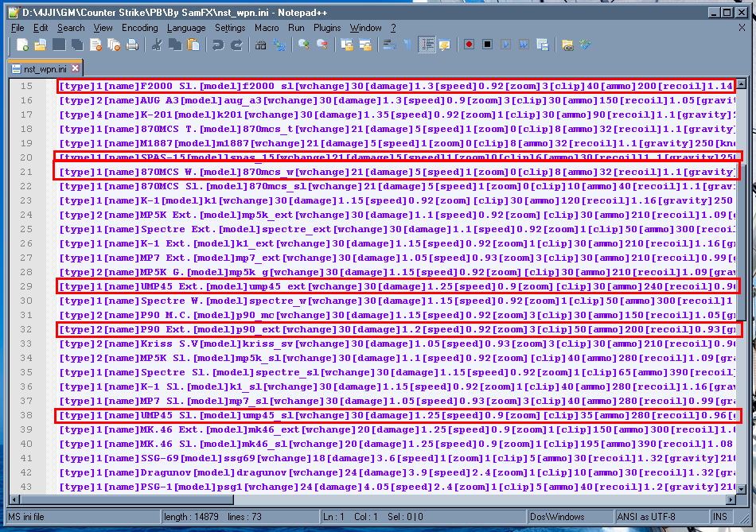This screenshot has height=532, width=756.
Task: Open the View menu
Action: [103, 28]
